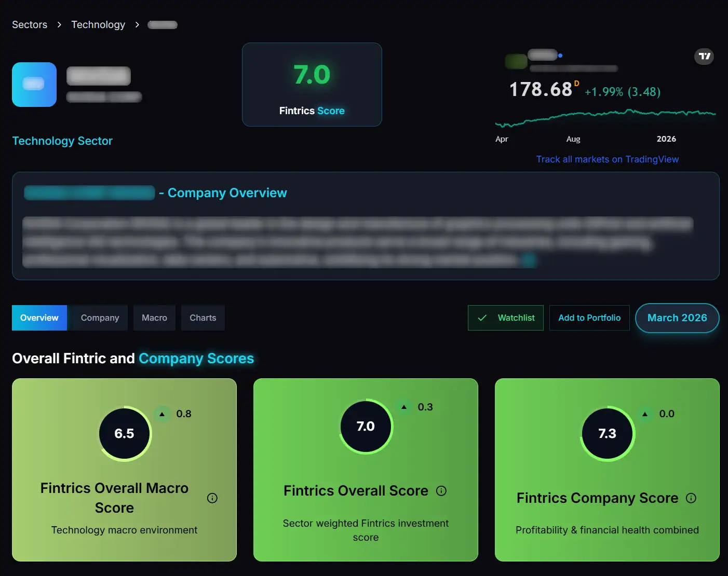The width and height of the screenshot is (728, 576).
Task: Click the green up-arrow indicator showing 0.3
Action: coord(405,407)
